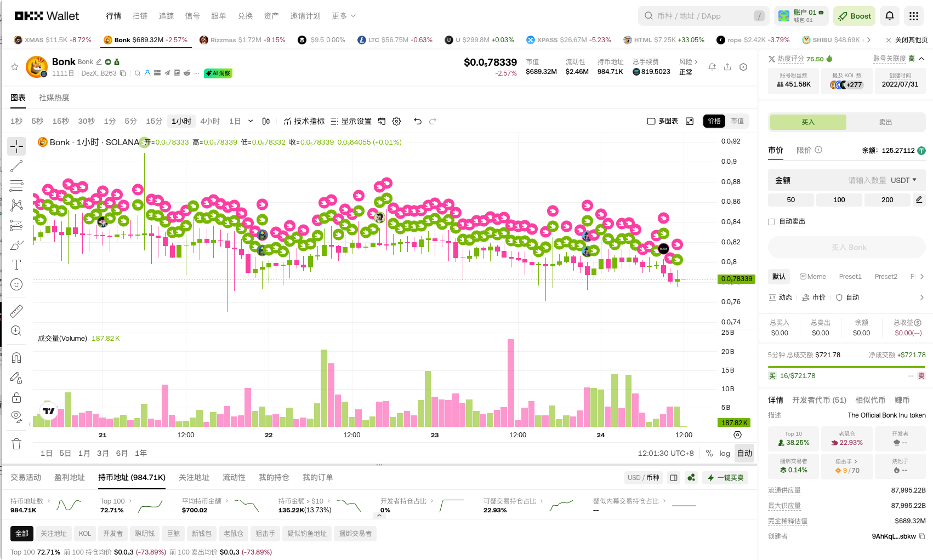The height and width of the screenshot is (560, 933).
Task: Select the crosshair cursor tool
Action: pos(16,146)
